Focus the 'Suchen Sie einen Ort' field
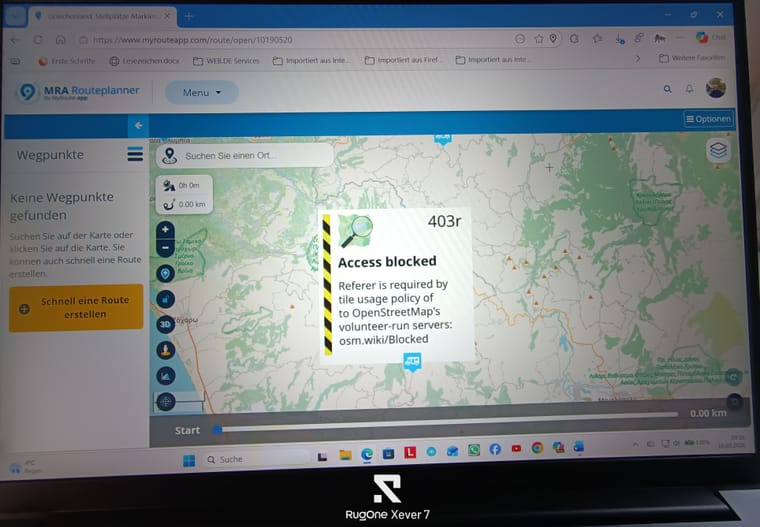The width and height of the screenshot is (760, 527). click(245, 156)
